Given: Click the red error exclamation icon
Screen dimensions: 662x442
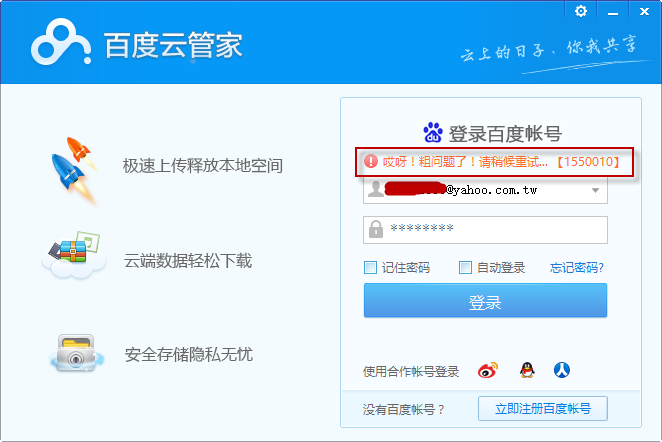Looking at the screenshot, I should coord(371,161).
